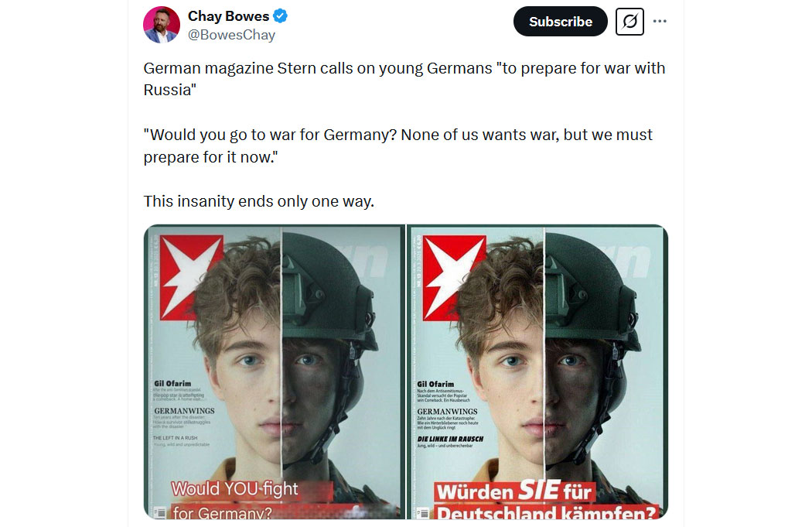
Task: Click the Stern star logo on the right cover
Action: [454, 277]
